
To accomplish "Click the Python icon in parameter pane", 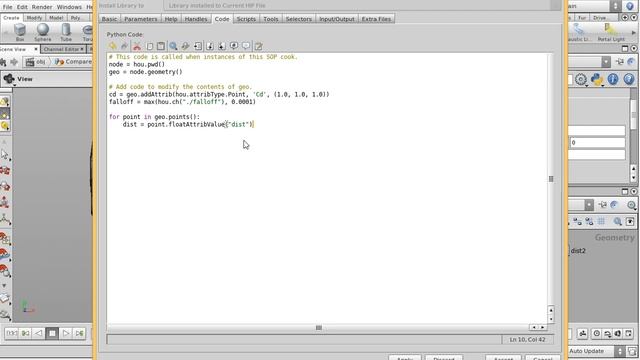I will point(597,79).
